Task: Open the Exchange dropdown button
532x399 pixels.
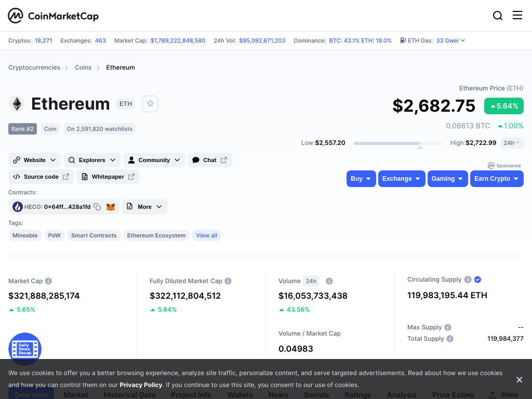Action: pyautogui.click(x=402, y=179)
